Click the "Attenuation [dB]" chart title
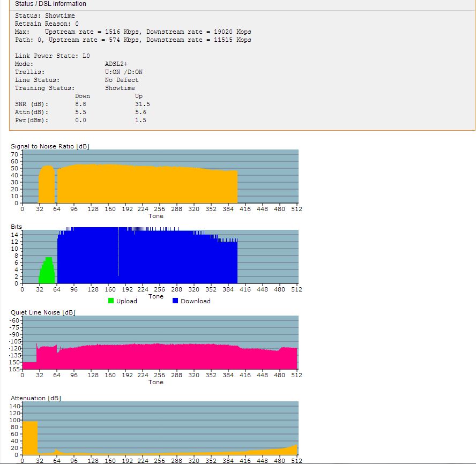 pyautogui.click(x=36, y=398)
